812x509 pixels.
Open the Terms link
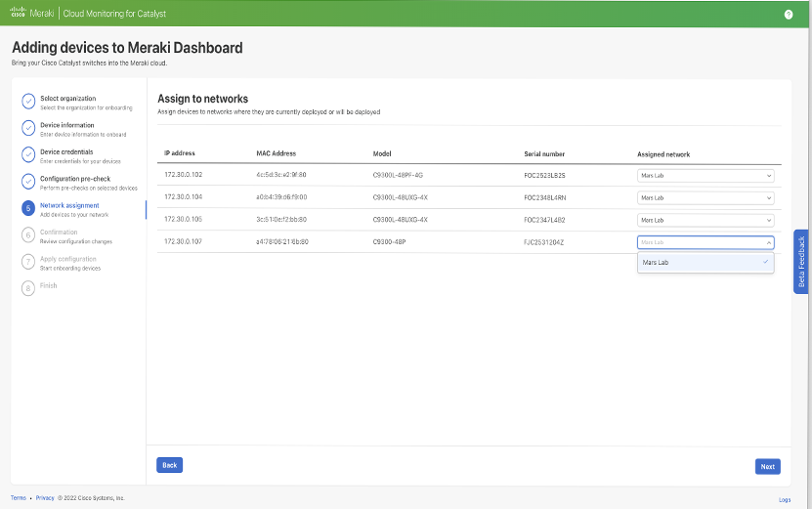tap(19, 498)
